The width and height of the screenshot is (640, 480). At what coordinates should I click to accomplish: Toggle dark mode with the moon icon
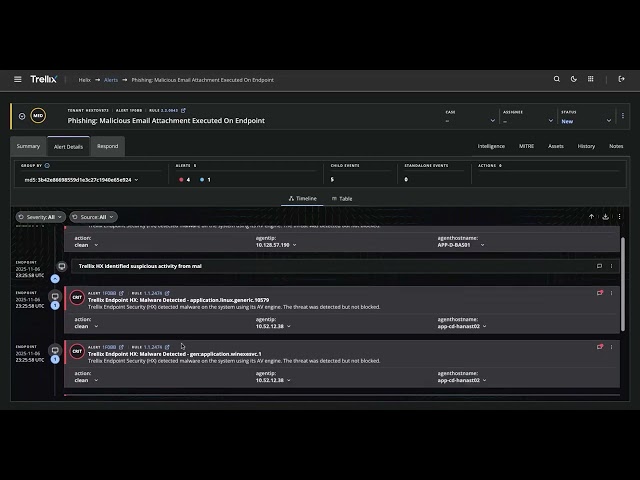574,79
